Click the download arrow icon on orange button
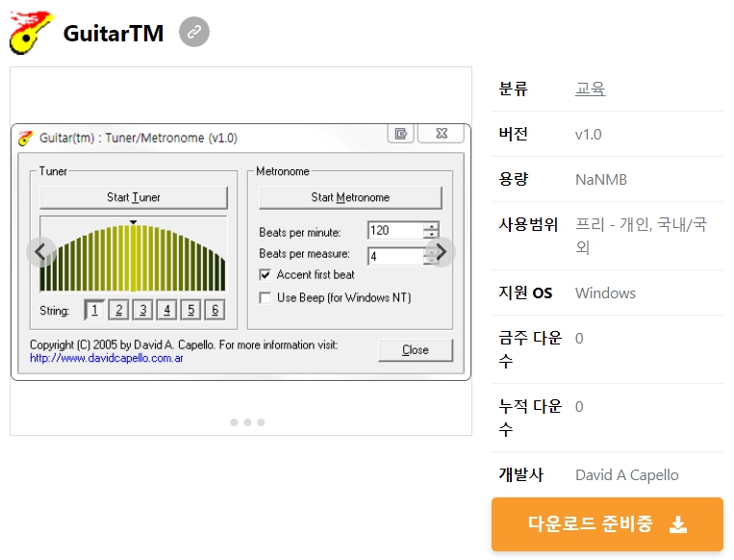 (x=678, y=524)
